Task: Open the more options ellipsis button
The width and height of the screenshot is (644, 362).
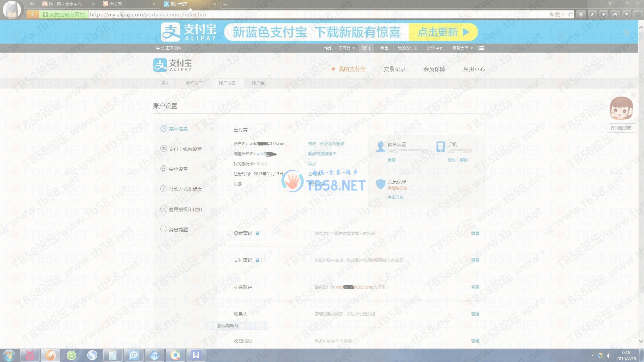Action: pyautogui.click(x=638, y=14)
